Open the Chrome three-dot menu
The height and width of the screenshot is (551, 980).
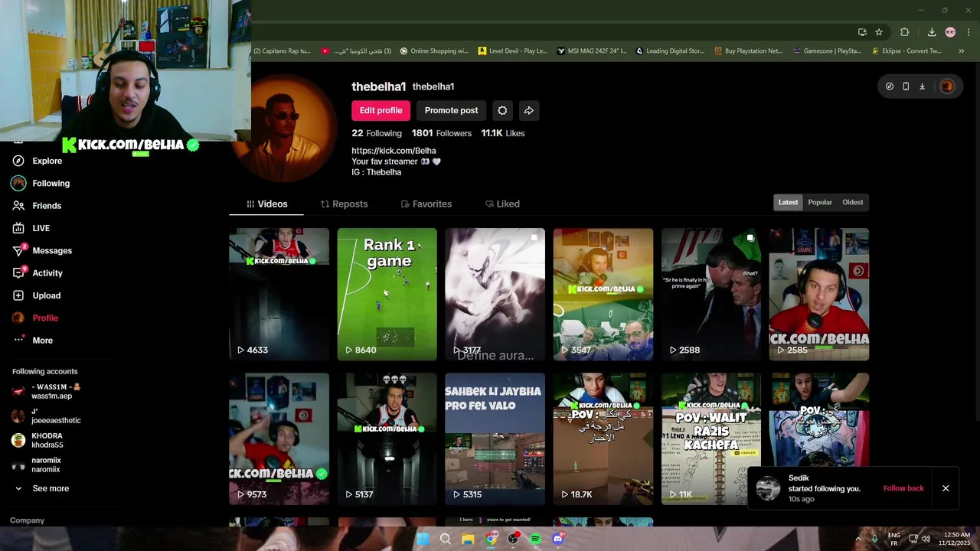click(969, 32)
